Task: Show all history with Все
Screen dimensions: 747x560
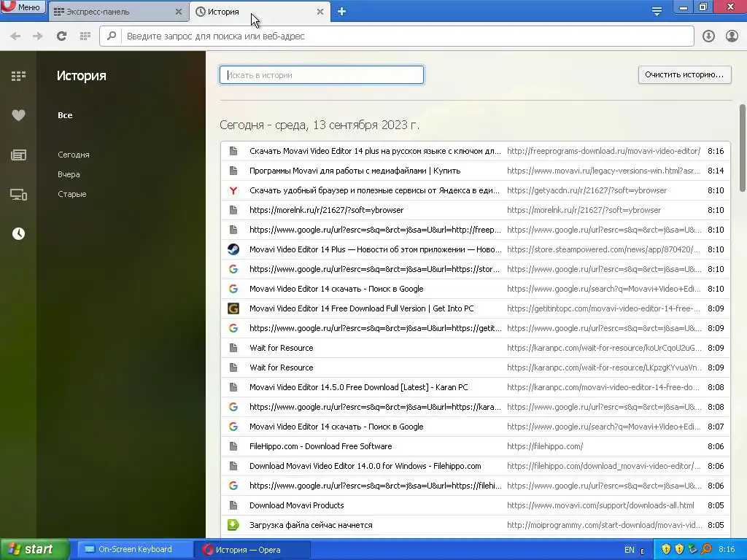Action: [65, 115]
